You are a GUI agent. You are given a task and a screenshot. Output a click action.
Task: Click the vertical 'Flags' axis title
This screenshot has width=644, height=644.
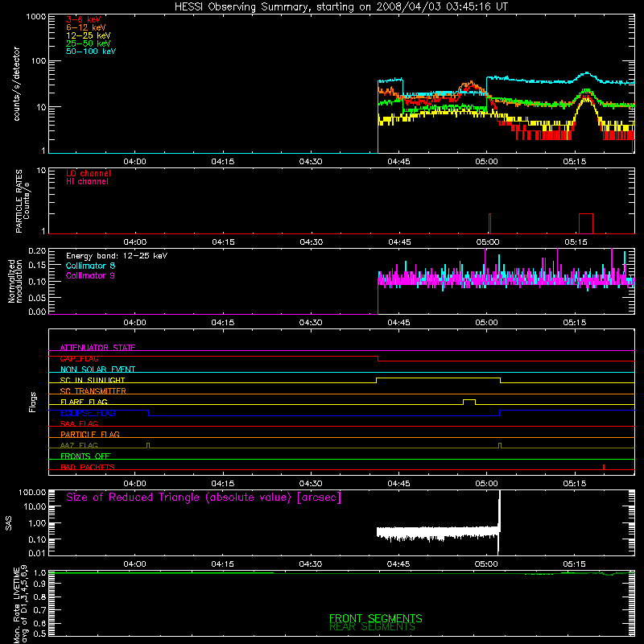[33, 402]
